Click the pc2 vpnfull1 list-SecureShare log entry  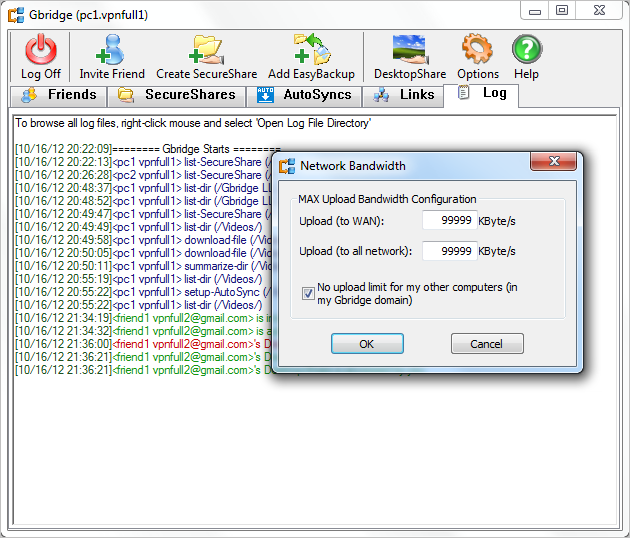[143, 175]
